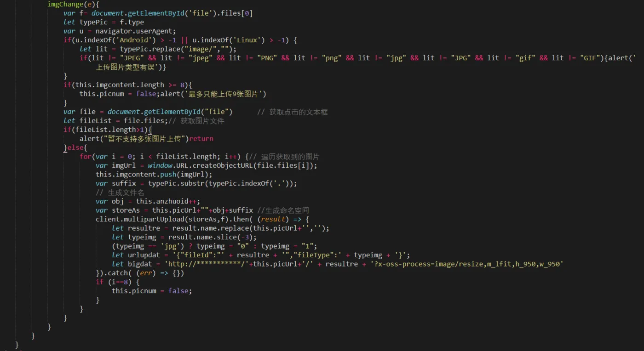Click the 'let urlupdat' line
Image resolution: width=644 pixels, height=351 pixels.
pos(261,255)
